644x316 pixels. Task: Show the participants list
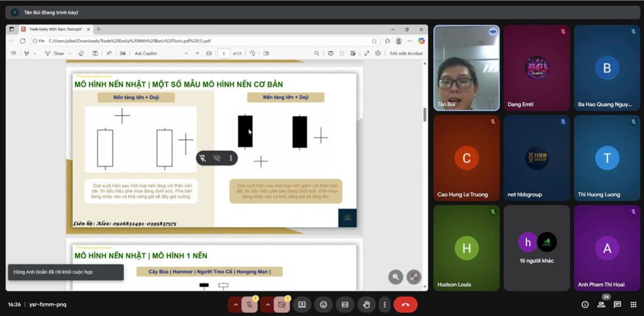(601, 305)
